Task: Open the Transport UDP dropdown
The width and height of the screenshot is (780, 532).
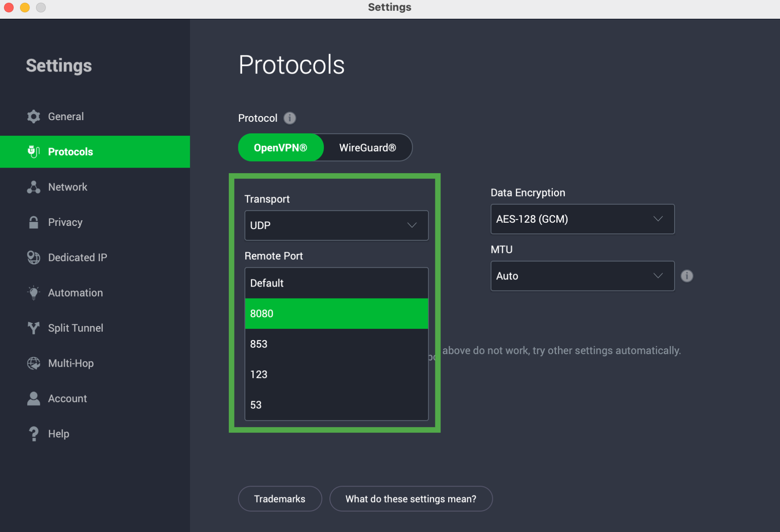Action: tap(336, 225)
